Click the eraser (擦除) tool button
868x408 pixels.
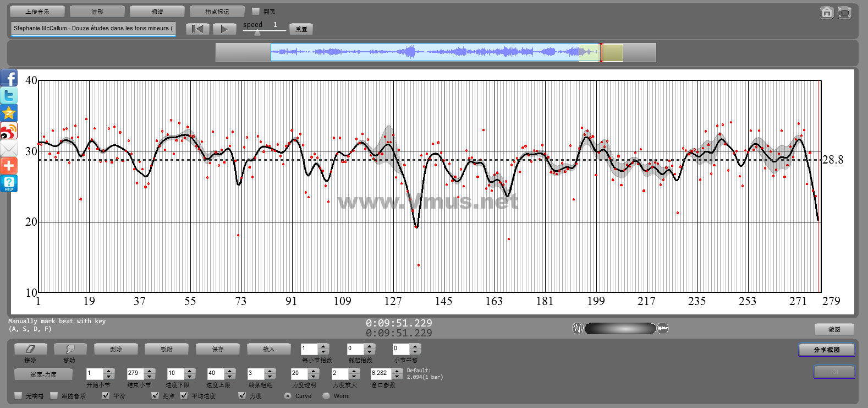[30, 349]
